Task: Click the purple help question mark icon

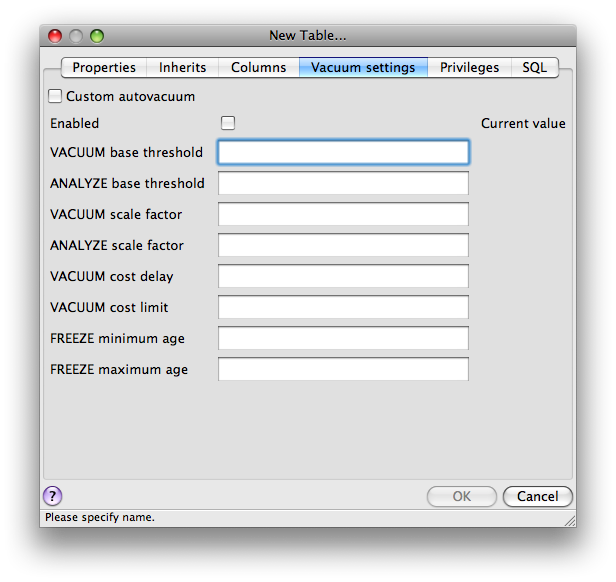Action: [x=53, y=496]
